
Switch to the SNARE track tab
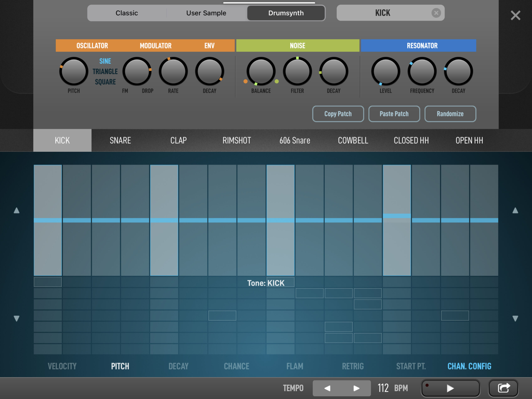(120, 140)
